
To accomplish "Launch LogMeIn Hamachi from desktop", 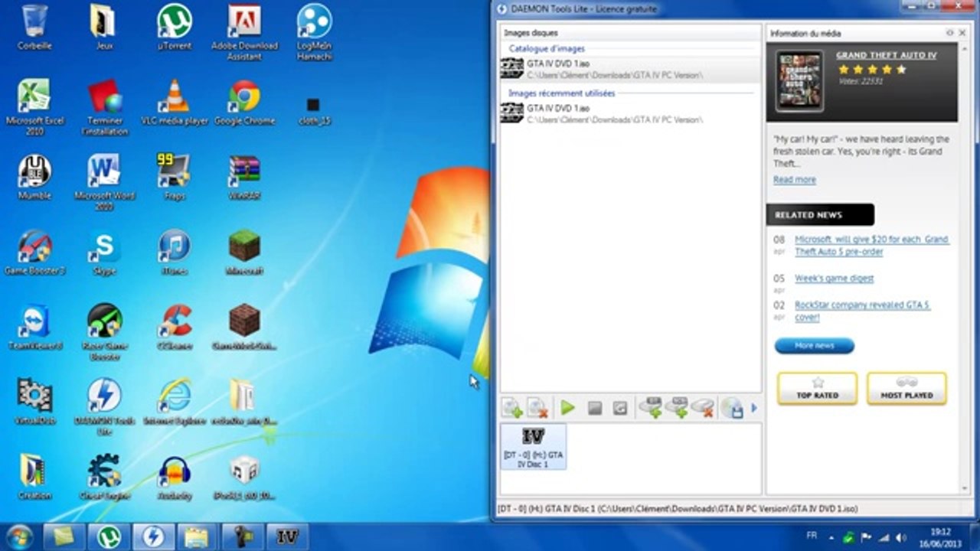I will [x=314, y=32].
